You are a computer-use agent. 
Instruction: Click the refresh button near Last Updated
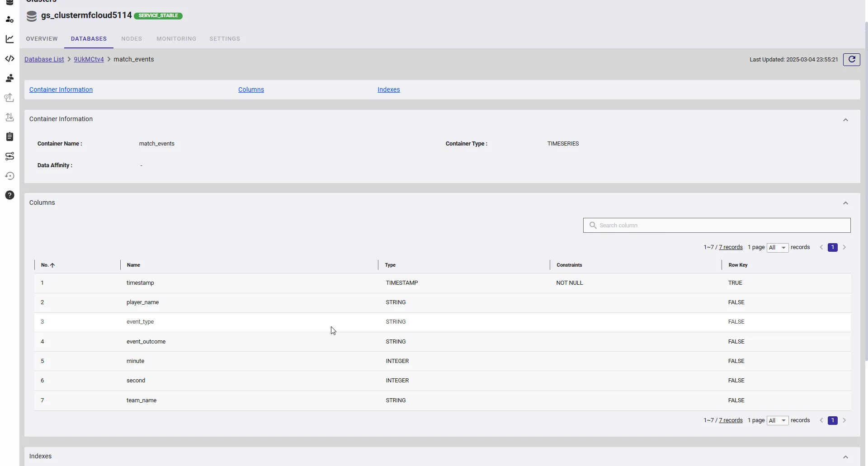851,60
